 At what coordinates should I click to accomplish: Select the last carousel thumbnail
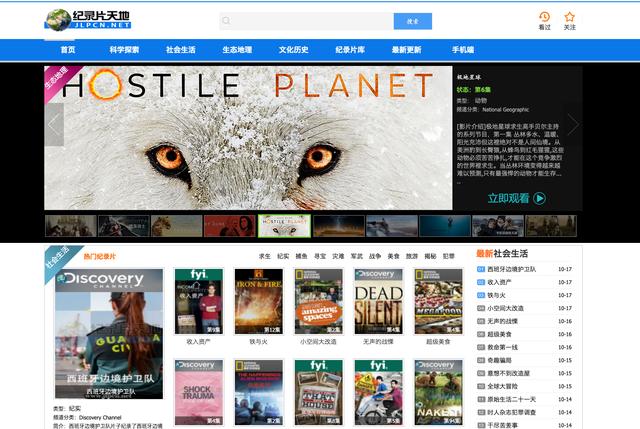point(550,226)
